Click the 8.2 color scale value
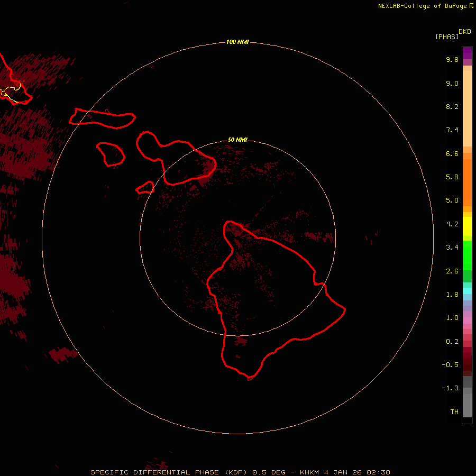The height and width of the screenshot is (476, 476). (x=452, y=106)
